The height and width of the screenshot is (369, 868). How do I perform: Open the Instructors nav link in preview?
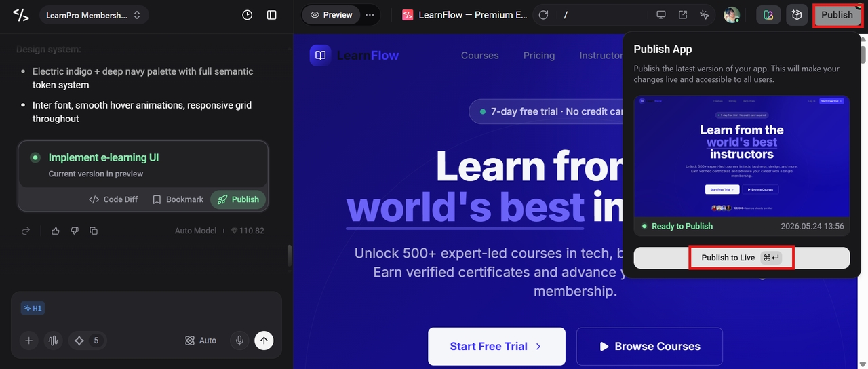(601, 56)
